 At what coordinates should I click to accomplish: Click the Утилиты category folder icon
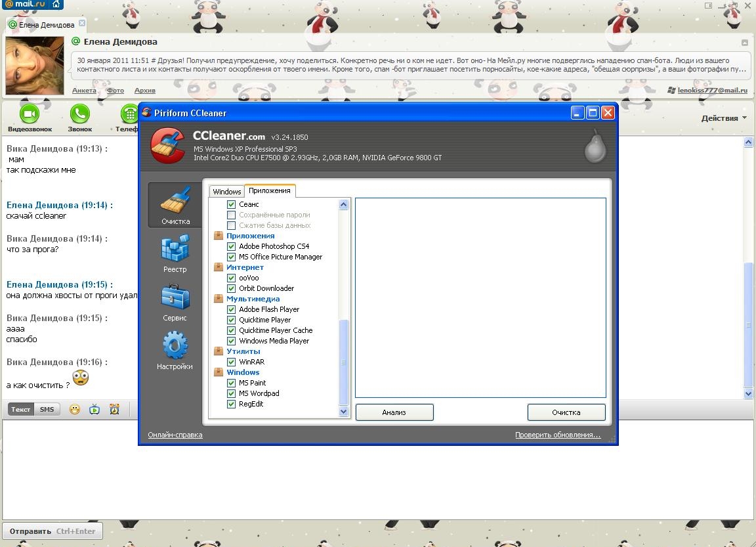point(219,352)
